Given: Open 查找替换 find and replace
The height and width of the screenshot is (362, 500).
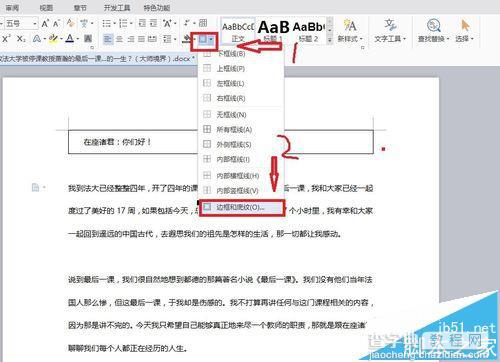Looking at the screenshot, I should [x=434, y=31].
